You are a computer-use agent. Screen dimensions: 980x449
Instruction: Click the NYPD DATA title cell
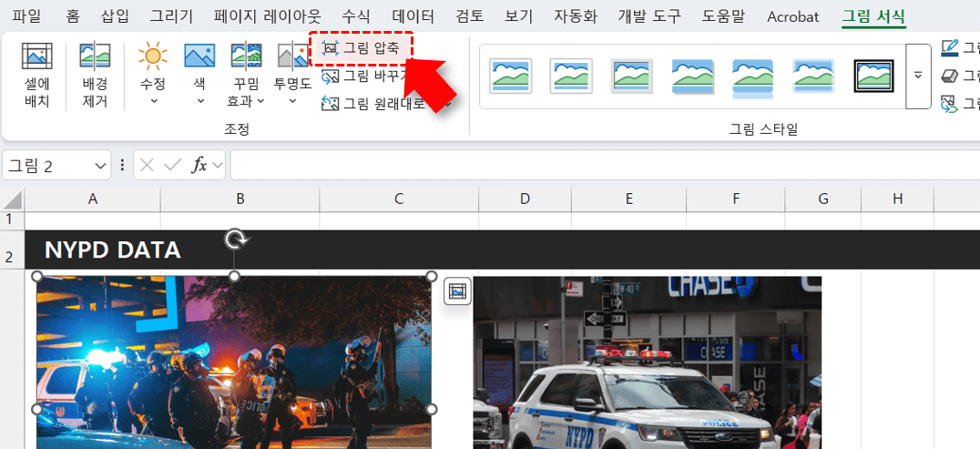pyautogui.click(x=113, y=250)
